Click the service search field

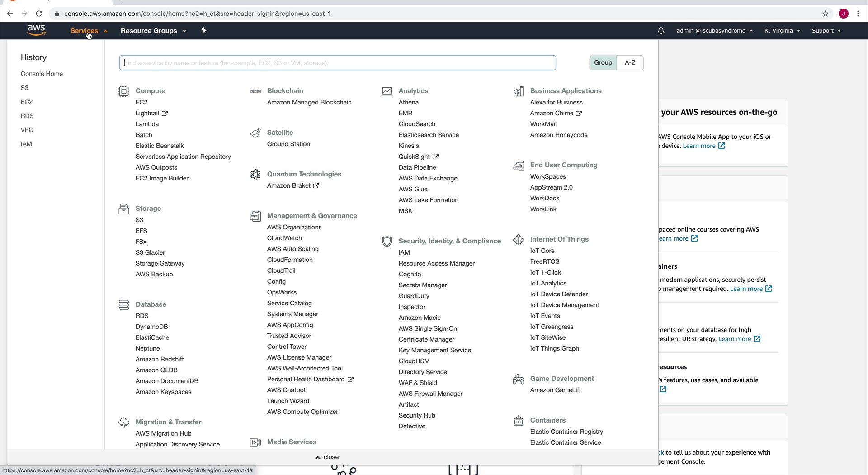tap(338, 63)
